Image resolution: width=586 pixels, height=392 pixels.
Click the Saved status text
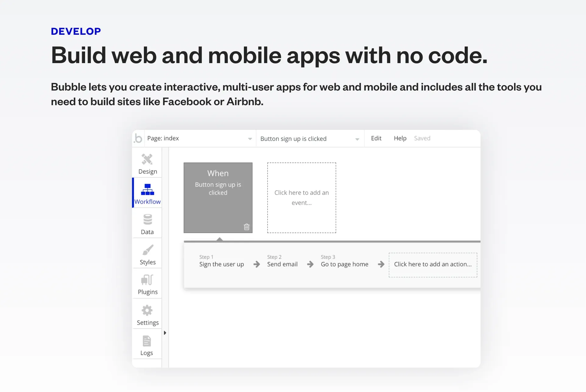point(422,138)
